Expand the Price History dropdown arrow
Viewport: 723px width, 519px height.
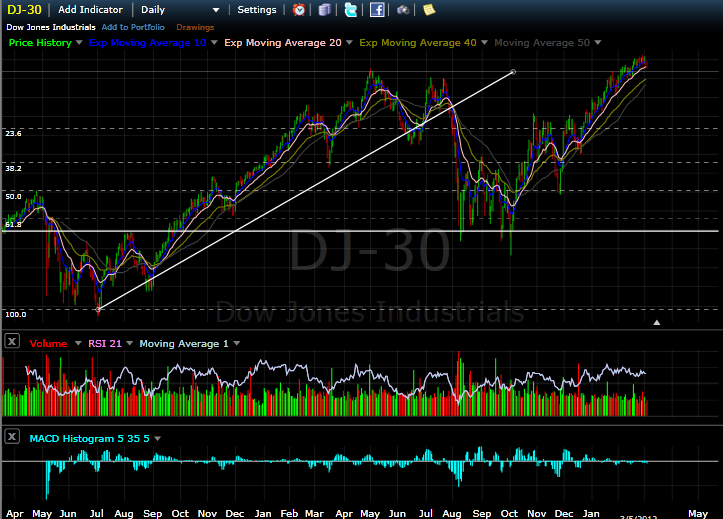79,42
